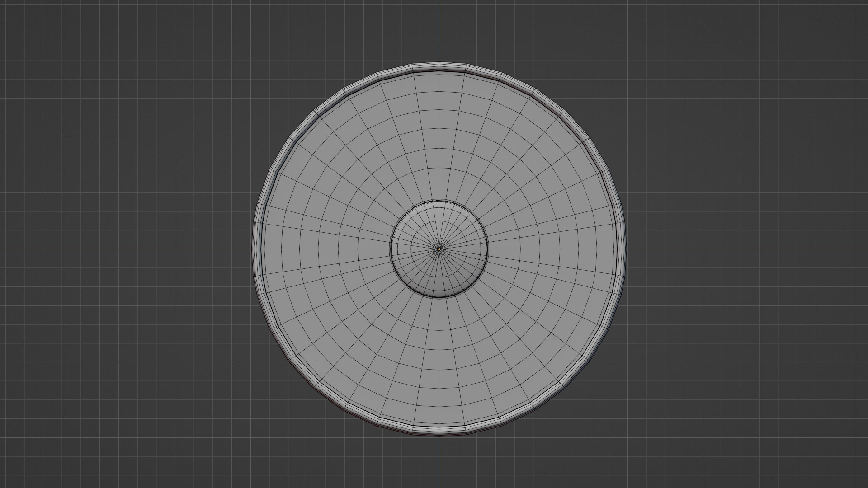
Task: Click the outer rim at the left side of the mesh
Action: (256, 249)
